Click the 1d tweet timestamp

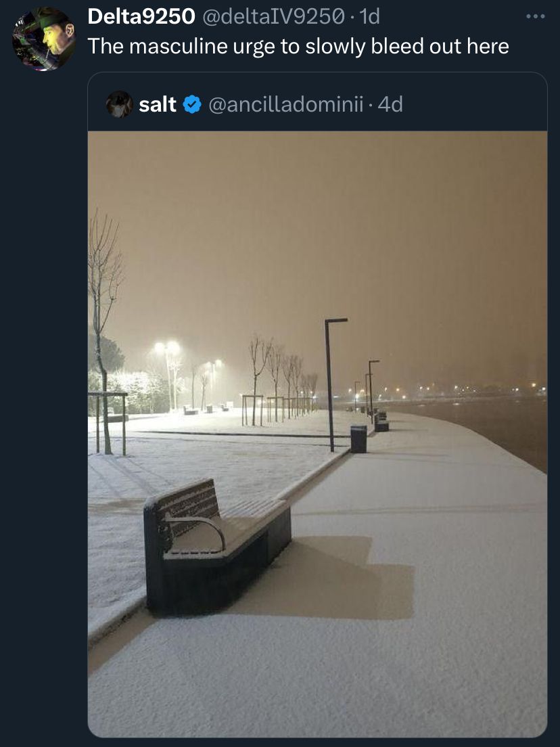(369, 17)
